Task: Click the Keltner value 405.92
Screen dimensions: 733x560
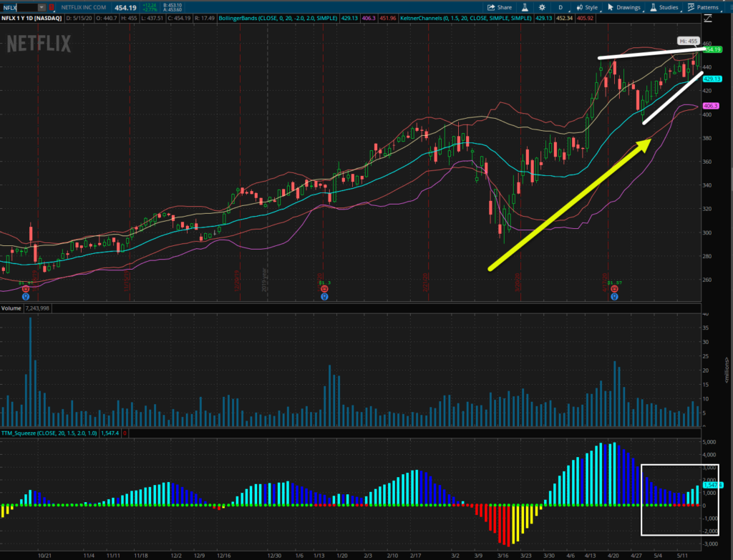Action: point(586,18)
